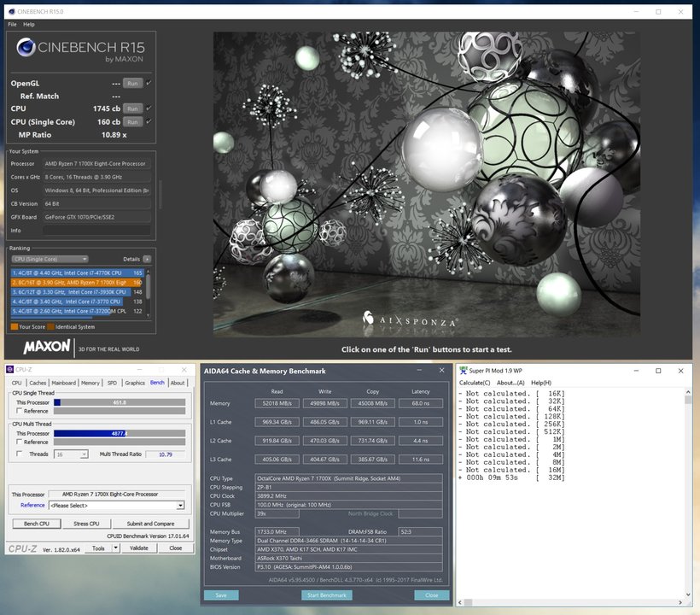The image size is (700, 615).
Task: Click the Info field in Cinebench
Action: click(x=96, y=231)
